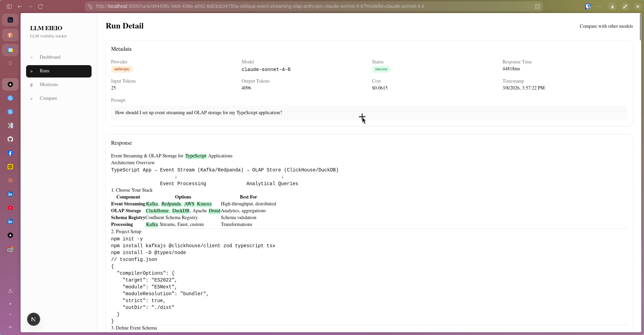Click the first workspace dot below the sidebar downloads icon
This screenshot has height=335, width=644.
tap(10, 304)
